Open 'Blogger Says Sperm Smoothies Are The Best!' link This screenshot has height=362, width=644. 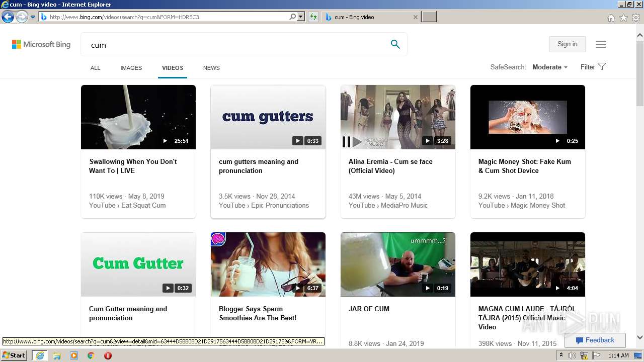tap(258, 313)
